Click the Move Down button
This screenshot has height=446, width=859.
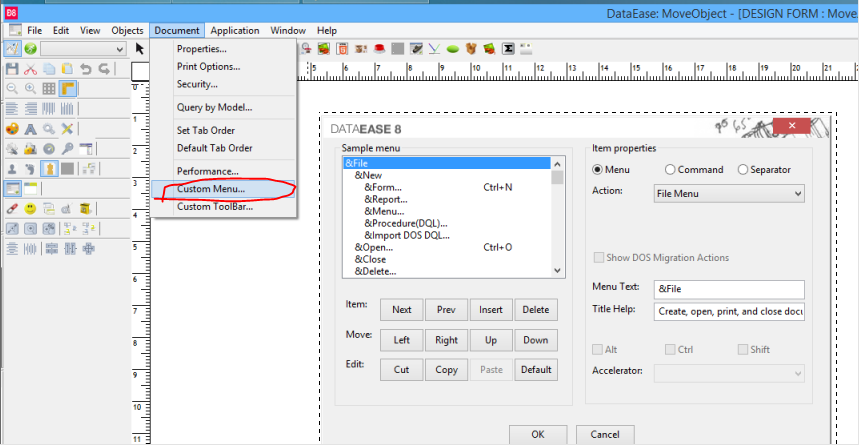tap(536, 340)
